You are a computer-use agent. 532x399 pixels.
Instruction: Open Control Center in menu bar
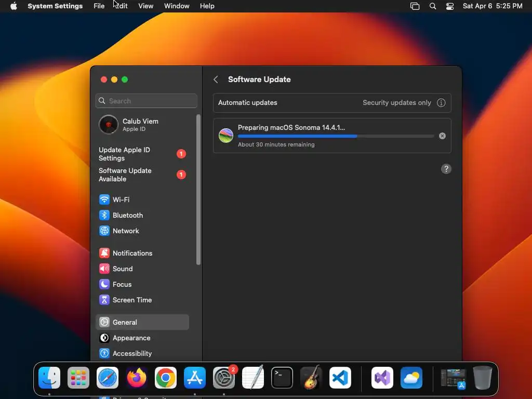[x=450, y=6]
